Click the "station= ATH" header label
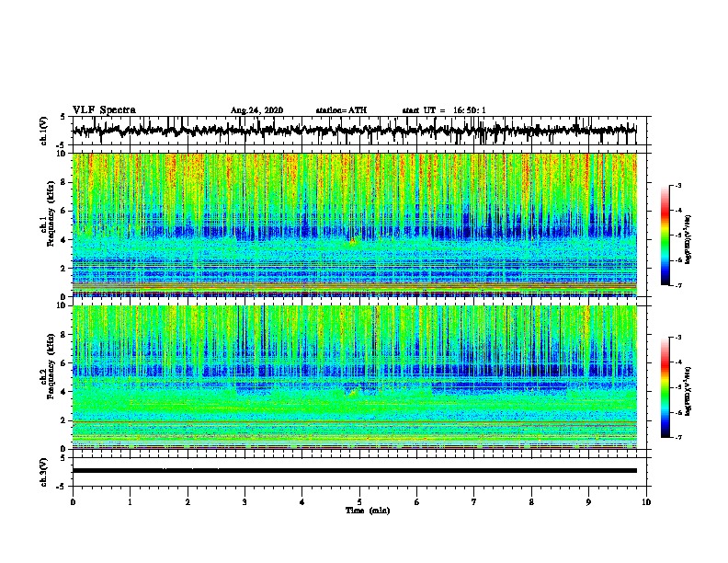Viewport: 728px width, 563px height. coord(341,110)
